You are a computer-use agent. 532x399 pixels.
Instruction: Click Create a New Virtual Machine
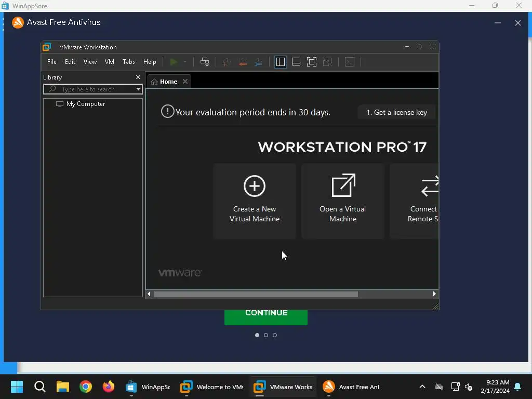255,201
